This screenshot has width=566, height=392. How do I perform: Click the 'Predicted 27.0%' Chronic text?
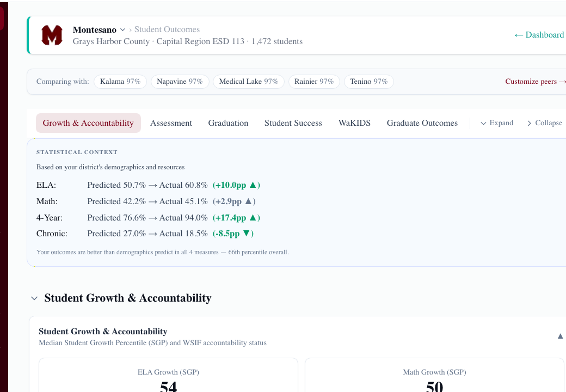[116, 234]
